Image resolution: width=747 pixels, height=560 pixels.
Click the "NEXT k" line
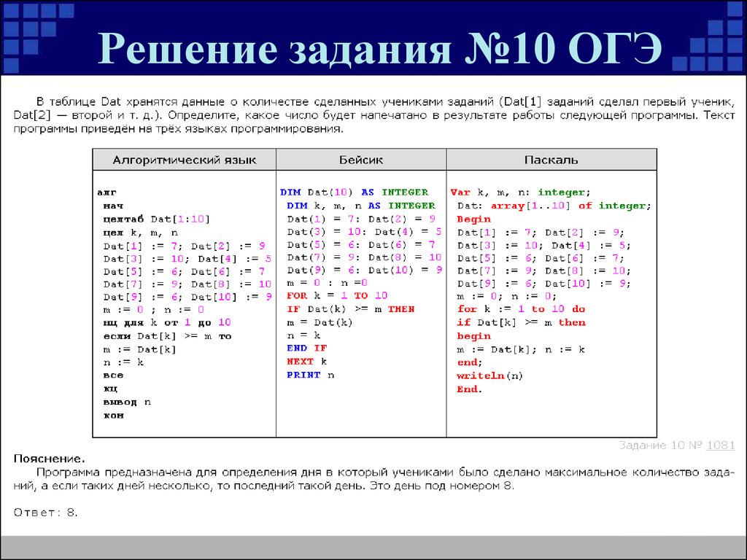point(307,362)
